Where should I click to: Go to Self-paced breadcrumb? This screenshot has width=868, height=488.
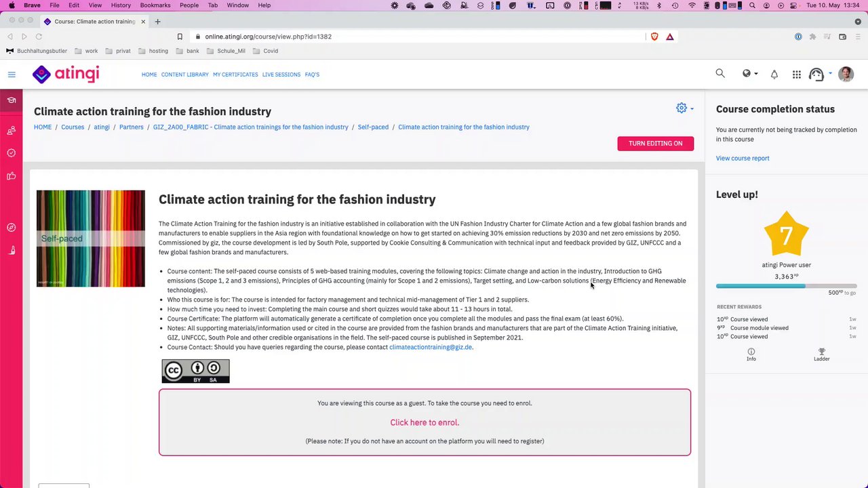(373, 127)
